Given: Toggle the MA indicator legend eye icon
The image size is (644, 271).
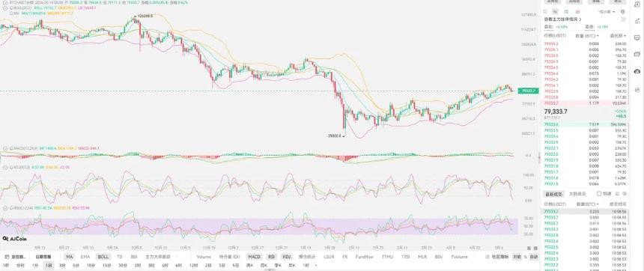Looking at the screenshot, I should (11, 13).
